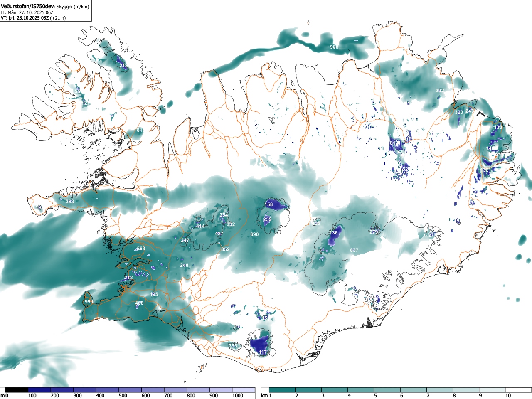Select the '392' value in northeast

coord(440,91)
